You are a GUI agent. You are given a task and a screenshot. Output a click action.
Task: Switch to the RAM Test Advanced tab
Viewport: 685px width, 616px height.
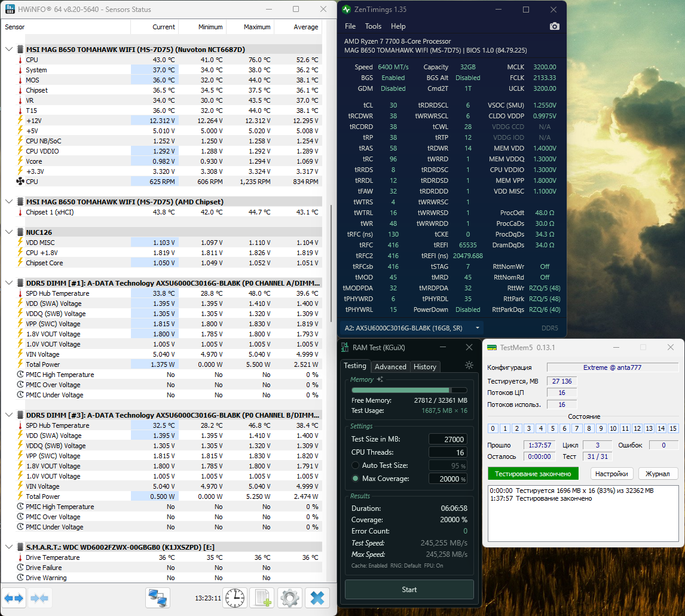(x=390, y=367)
